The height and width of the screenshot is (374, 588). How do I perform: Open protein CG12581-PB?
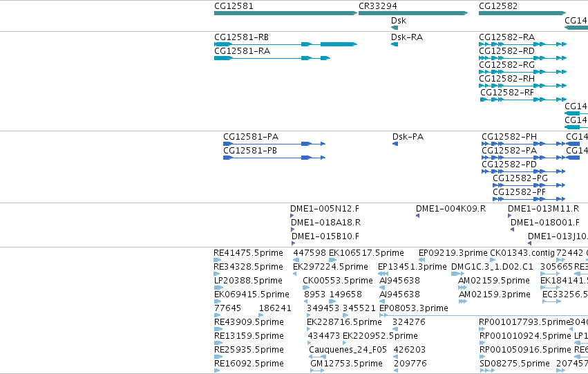[274, 158]
